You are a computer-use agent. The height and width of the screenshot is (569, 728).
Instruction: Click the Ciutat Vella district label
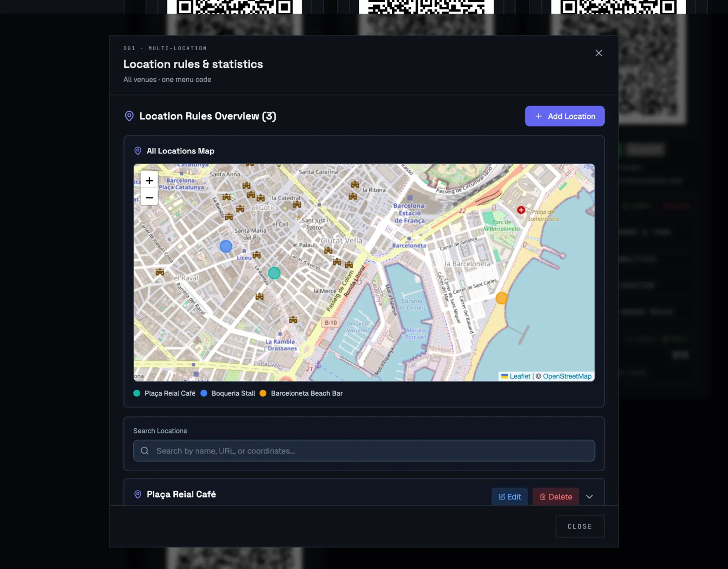342,240
